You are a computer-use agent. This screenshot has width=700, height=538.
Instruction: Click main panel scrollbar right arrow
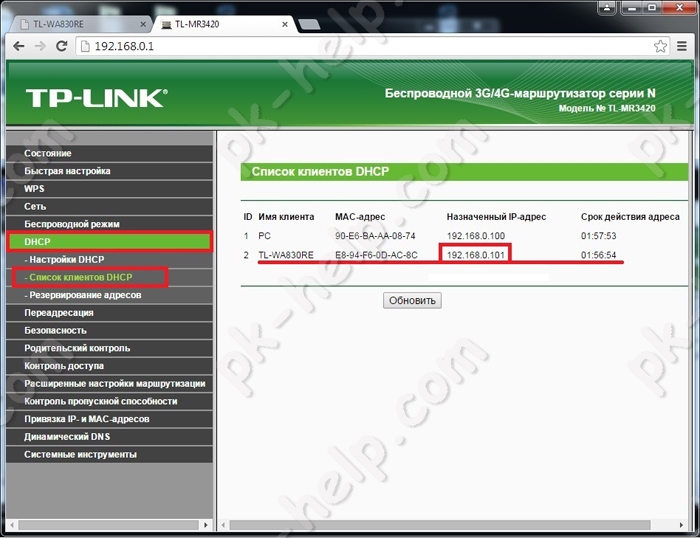(681, 525)
